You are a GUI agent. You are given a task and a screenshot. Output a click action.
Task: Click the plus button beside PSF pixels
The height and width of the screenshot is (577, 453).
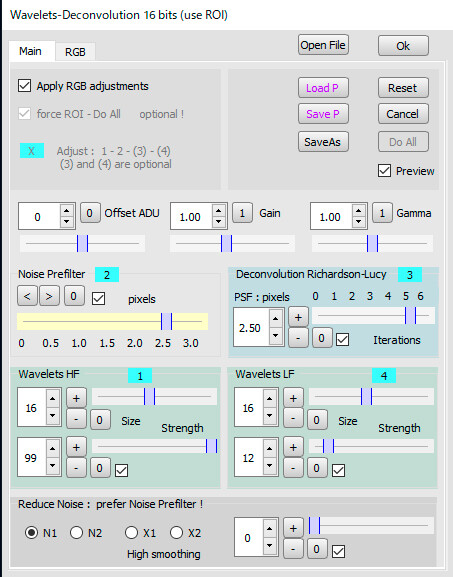tap(298, 317)
